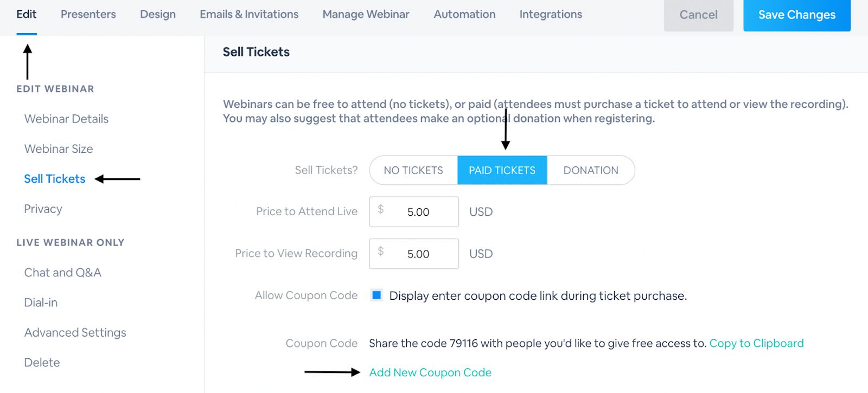Open Advanced Settings in the sidebar
The image size is (868, 393).
75,332
